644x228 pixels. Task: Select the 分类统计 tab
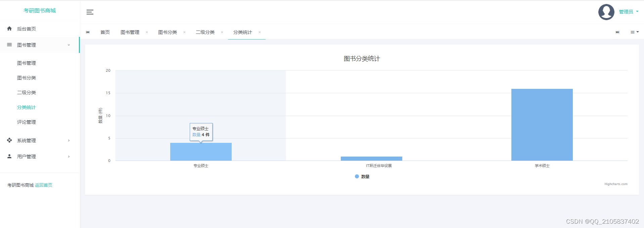point(243,32)
